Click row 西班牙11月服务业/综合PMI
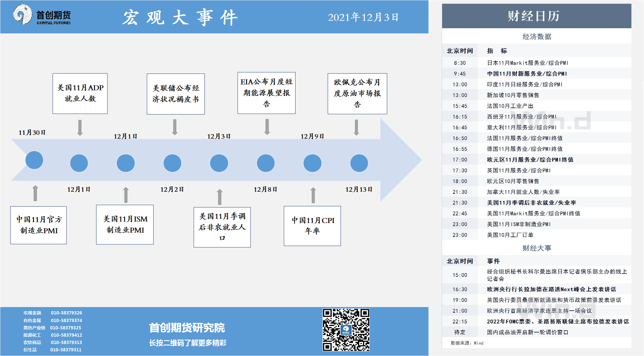Screen dimensions: 644x356 click(x=537, y=117)
